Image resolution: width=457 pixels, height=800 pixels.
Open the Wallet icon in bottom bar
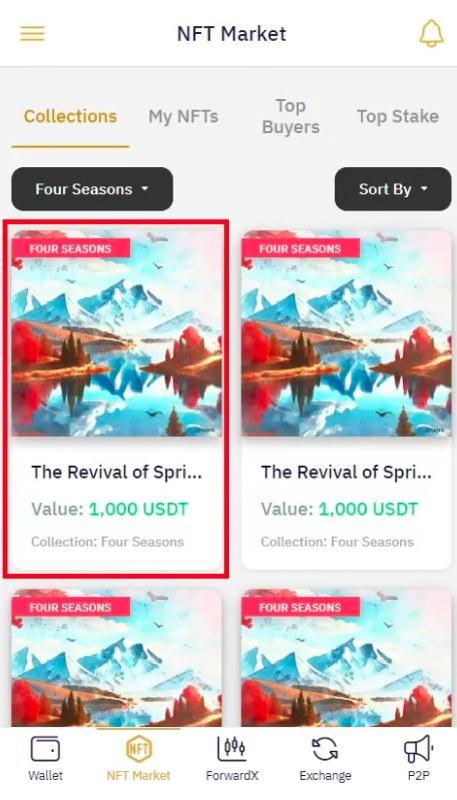(x=45, y=749)
